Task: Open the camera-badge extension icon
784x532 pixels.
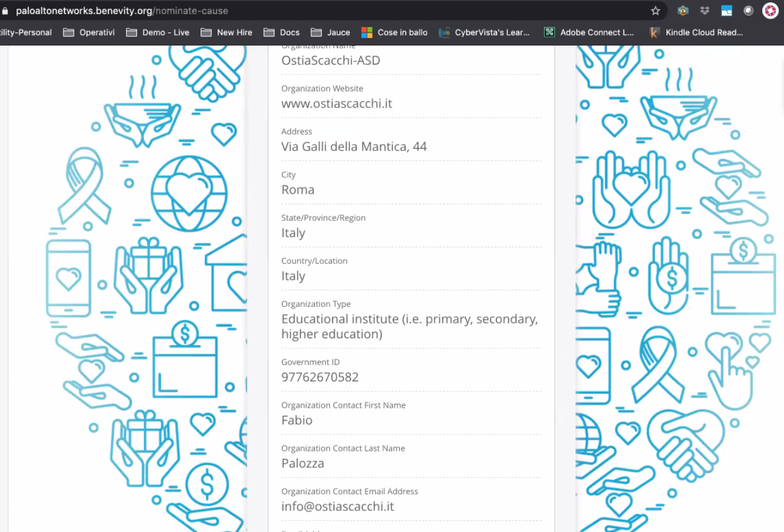Action: click(683, 10)
